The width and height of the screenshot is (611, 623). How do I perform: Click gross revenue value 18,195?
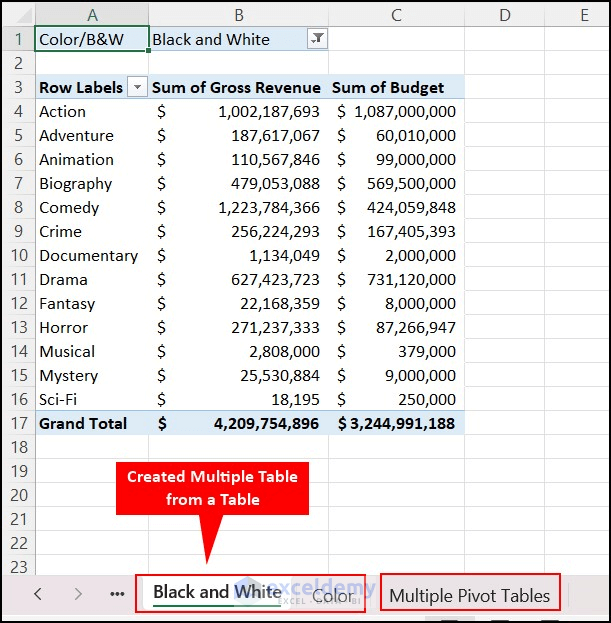coord(296,400)
